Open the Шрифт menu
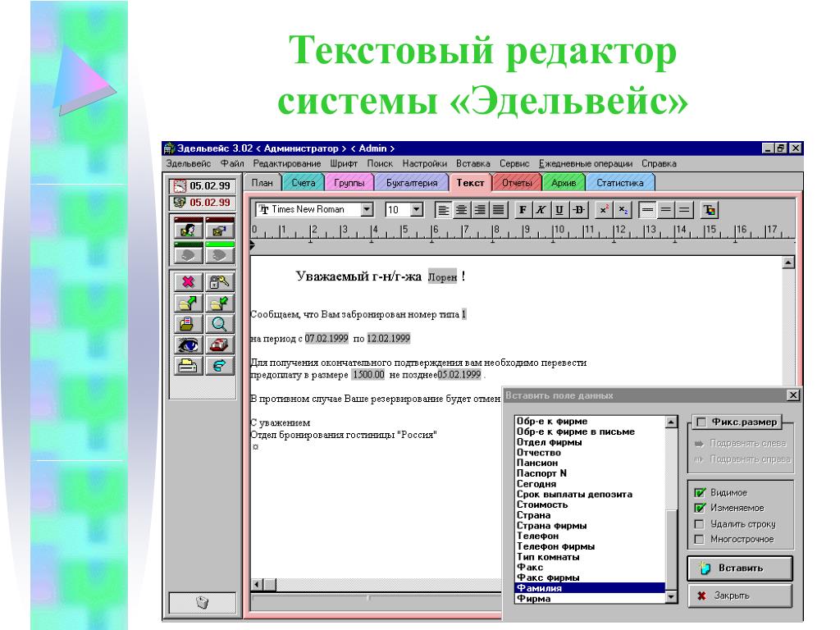840x630 pixels. [x=344, y=163]
